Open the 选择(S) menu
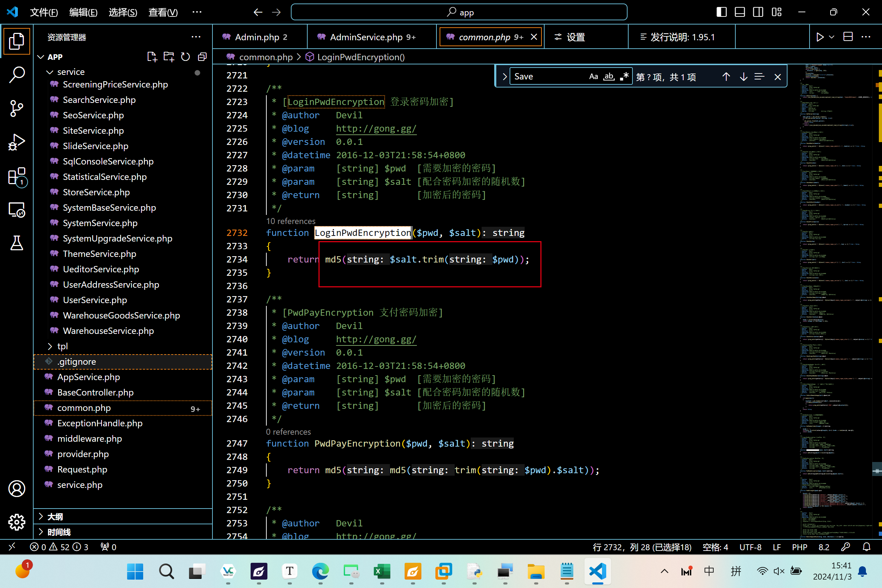The width and height of the screenshot is (882, 588). pos(122,12)
